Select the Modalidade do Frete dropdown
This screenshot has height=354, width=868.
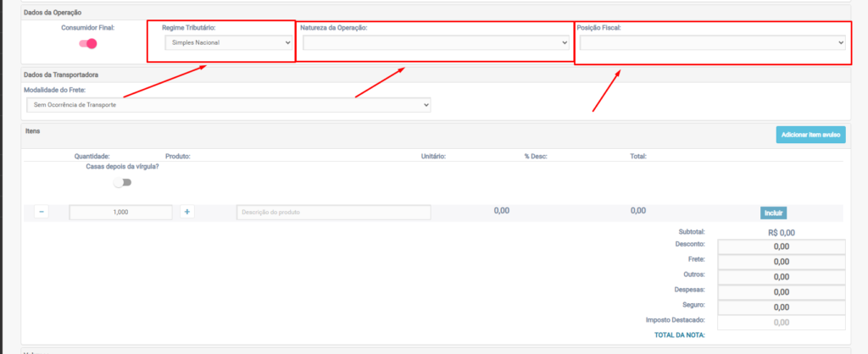click(227, 104)
